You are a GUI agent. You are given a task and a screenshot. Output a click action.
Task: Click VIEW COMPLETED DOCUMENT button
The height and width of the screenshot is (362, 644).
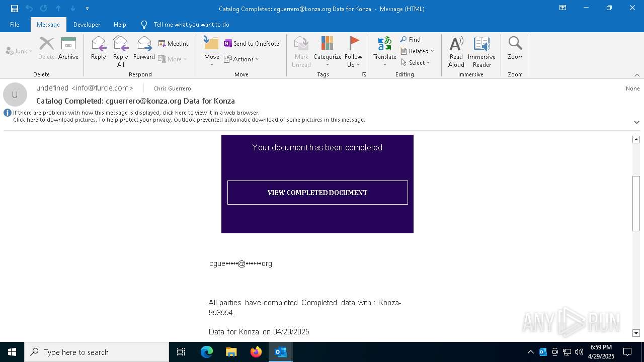click(x=317, y=193)
